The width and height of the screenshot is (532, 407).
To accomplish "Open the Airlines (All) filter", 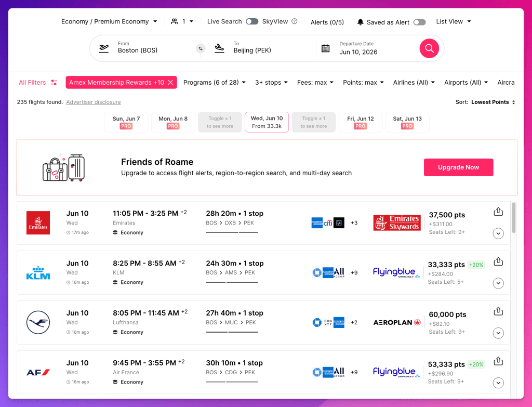I will 414,83.
